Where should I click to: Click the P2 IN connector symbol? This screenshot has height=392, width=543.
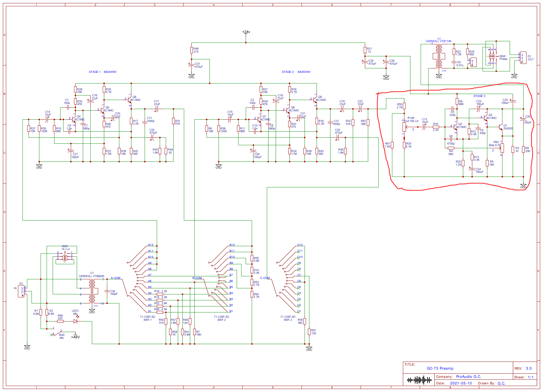tap(21, 291)
